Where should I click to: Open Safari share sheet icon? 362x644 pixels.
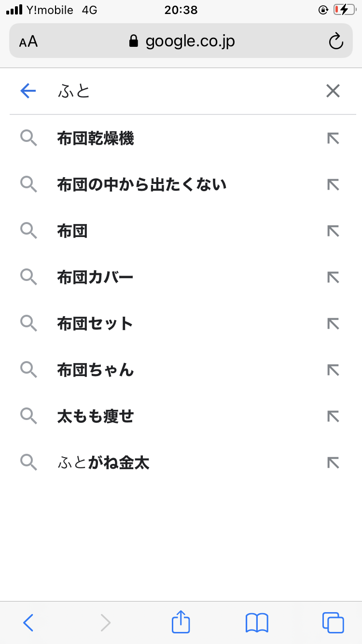tap(181, 622)
